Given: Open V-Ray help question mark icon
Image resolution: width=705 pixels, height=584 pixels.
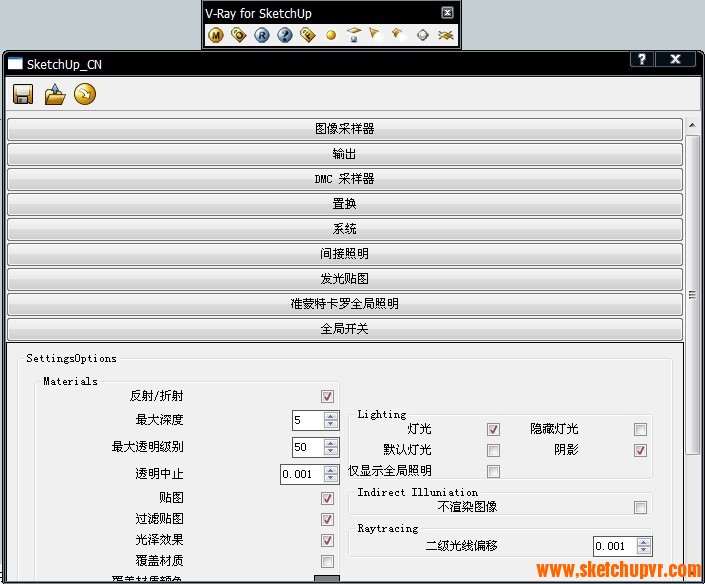Looking at the screenshot, I should [285, 35].
